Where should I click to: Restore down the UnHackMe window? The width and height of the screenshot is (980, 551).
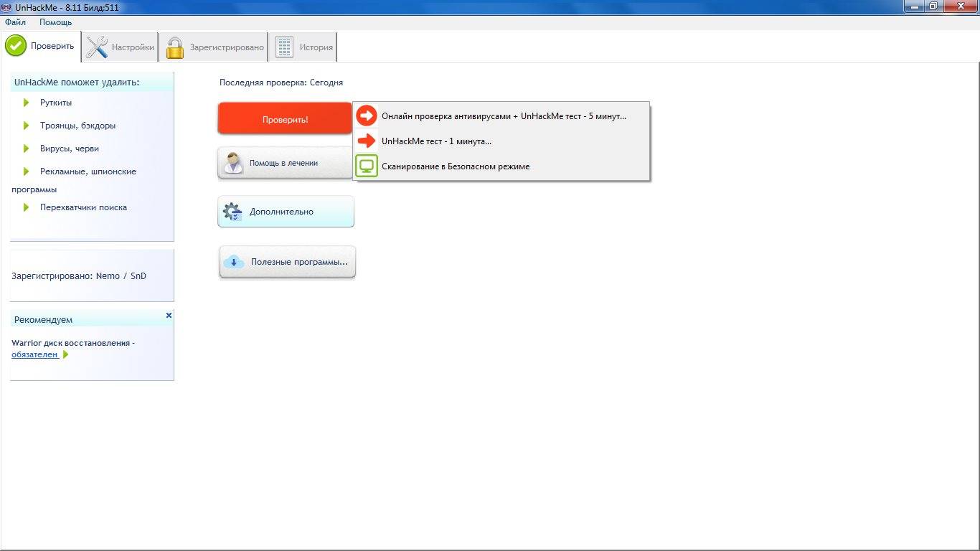(x=933, y=6)
